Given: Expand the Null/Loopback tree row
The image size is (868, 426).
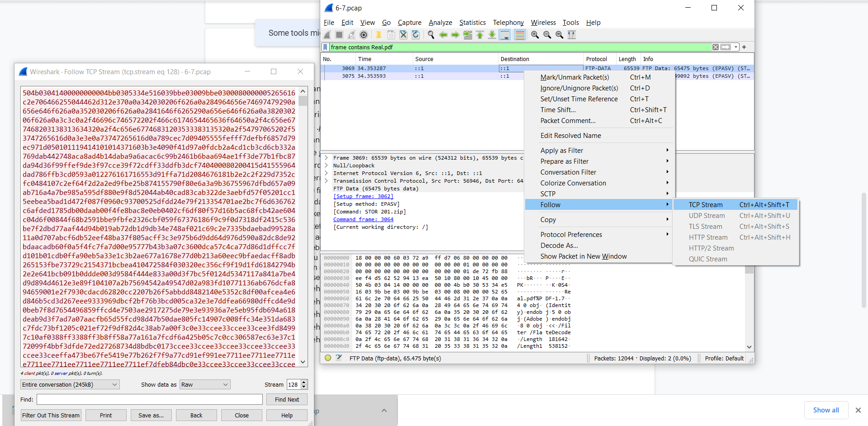Looking at the screenshot, I should click(x=326, y=166).
